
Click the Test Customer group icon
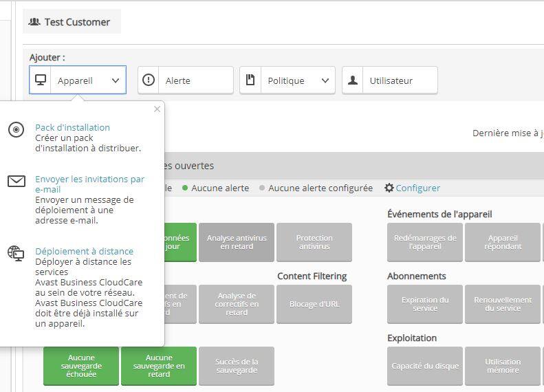(34, 22)
